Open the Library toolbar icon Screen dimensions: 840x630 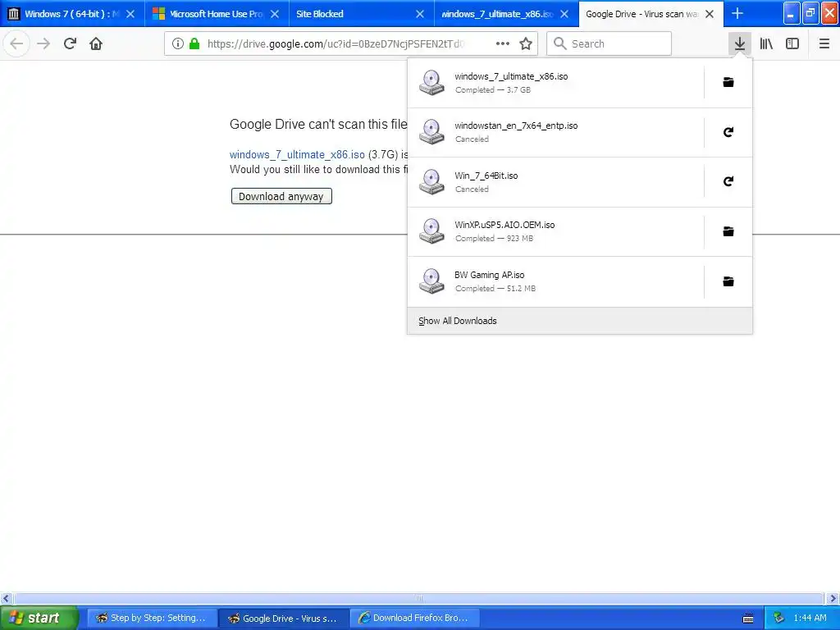coord(766,43)
